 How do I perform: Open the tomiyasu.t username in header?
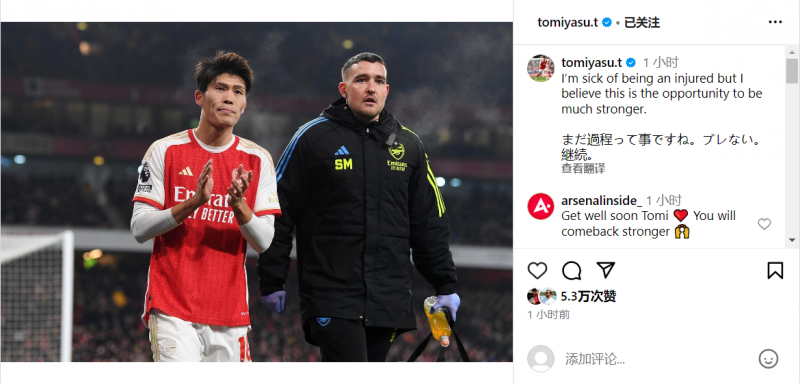tap(567, 22)
